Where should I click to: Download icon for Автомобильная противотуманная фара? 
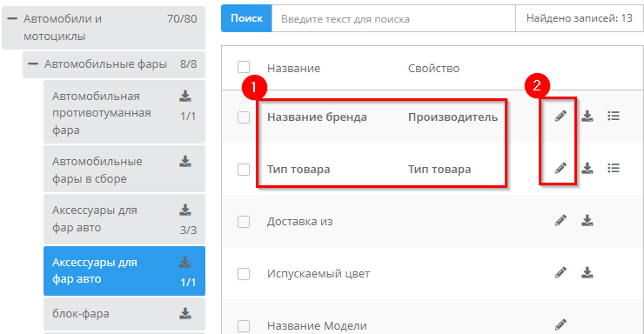point(185,96)
